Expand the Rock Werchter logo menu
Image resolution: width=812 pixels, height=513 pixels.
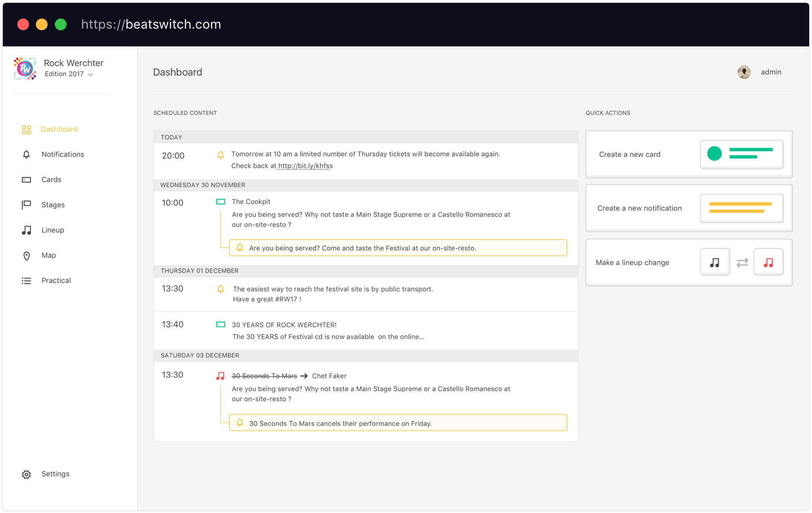coord(91,75)
